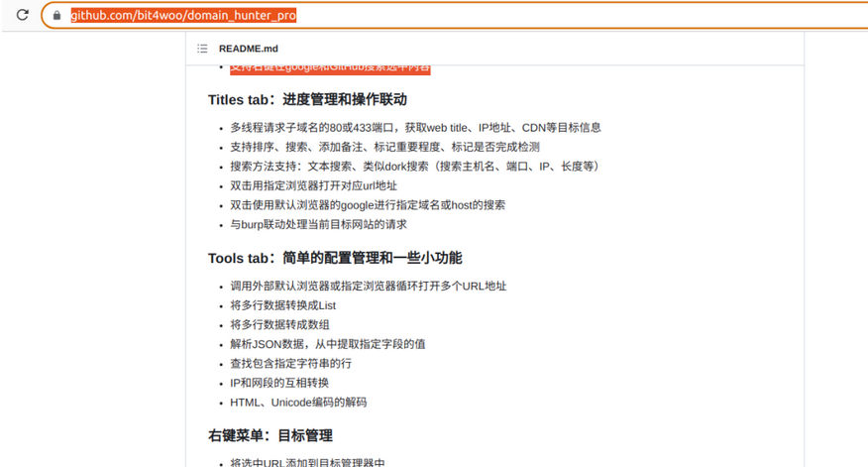868x467 pixels.
Task: Open the README table of contents icon
Action: (x=202, y=49)
